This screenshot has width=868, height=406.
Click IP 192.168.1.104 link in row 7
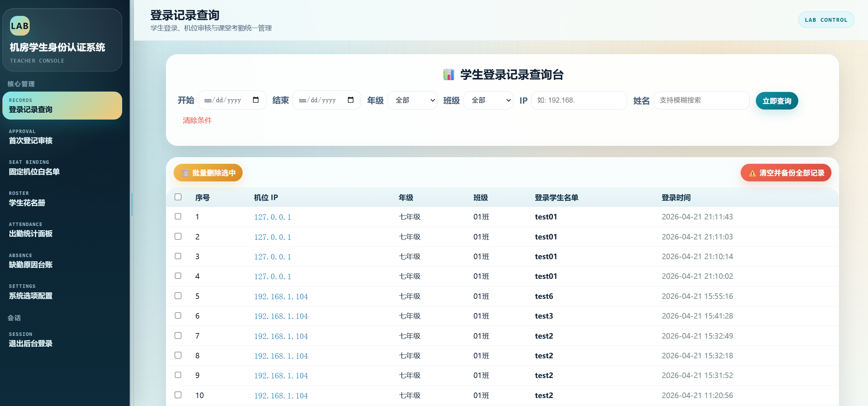[x=281, y=336]
